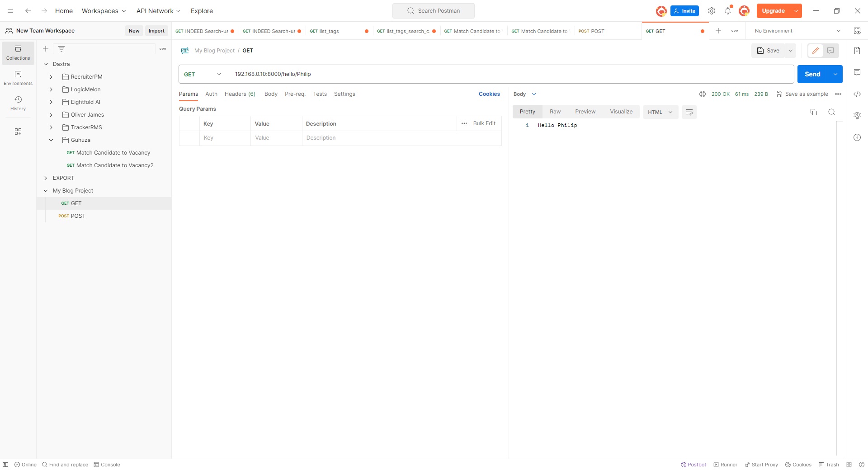Viewport: 868px width, 470px height.
Task: Switch to the Headers (6) tab
Action: (240, 94)
